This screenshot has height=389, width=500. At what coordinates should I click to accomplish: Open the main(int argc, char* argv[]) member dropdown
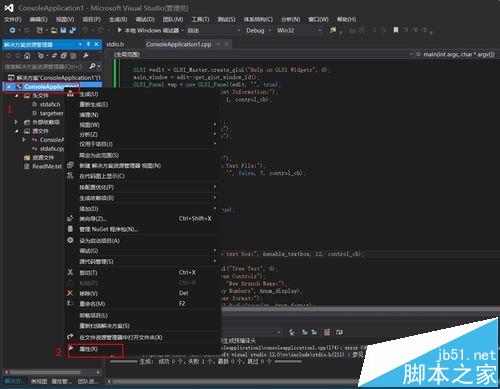pyautogui.click(x=456, y=54)
